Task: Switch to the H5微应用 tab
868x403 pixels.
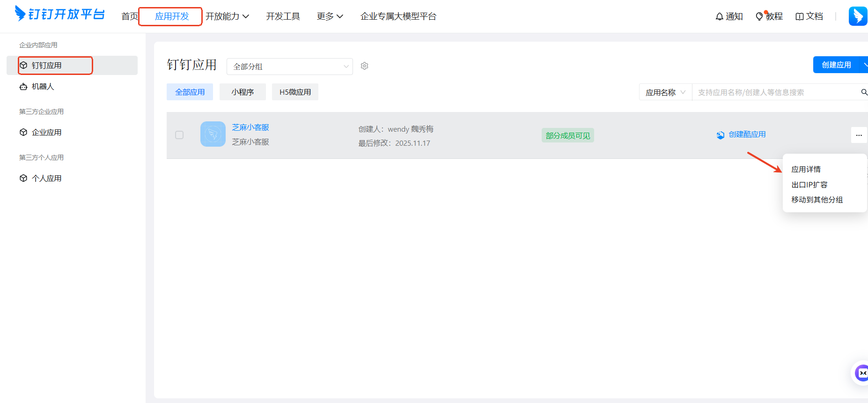Action: [295, 92]
